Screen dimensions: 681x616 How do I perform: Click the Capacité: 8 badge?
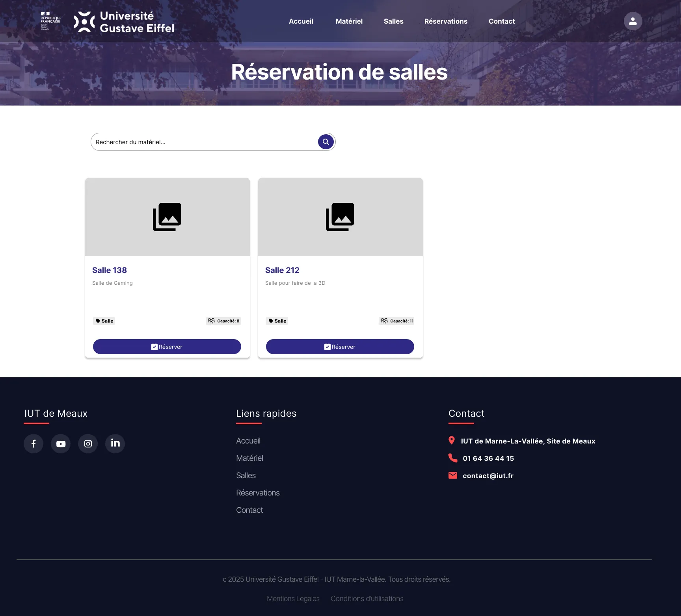[223, 321]
